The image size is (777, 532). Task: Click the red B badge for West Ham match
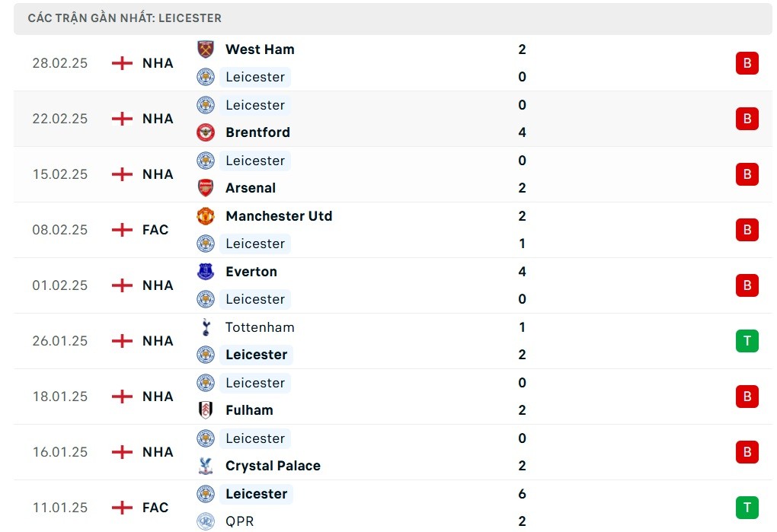click(x=747, y=63)
